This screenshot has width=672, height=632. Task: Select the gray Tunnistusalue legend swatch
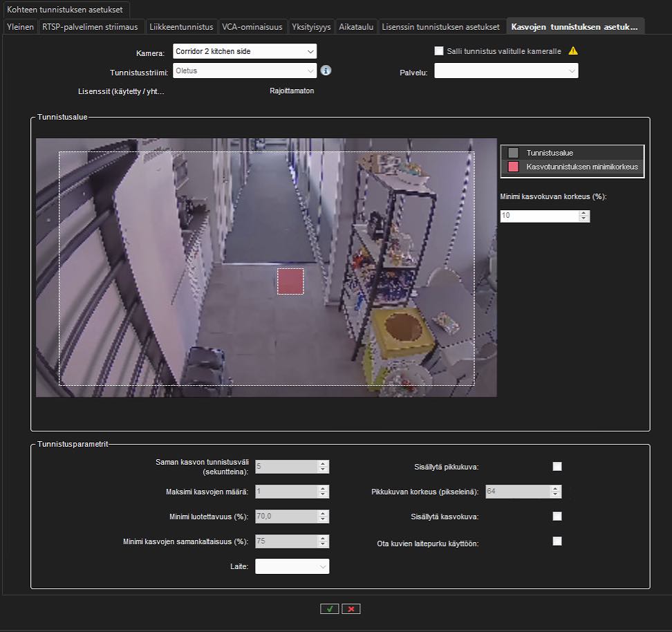click(513, 153)
